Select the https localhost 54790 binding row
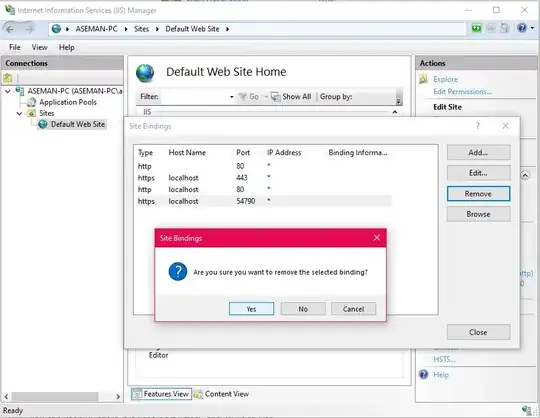This screenshot has width=540, height=418. (264, 201)
